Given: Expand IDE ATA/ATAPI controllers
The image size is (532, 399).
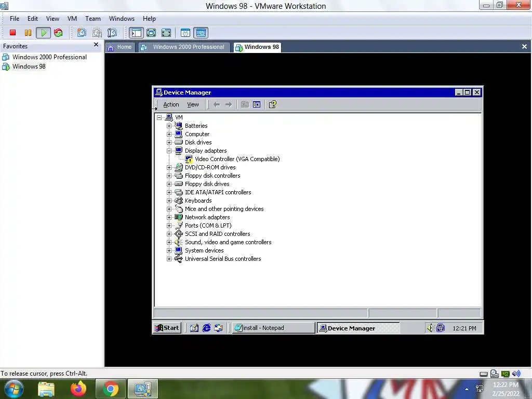Looking at the screenshot, I should tap(169, 192).
